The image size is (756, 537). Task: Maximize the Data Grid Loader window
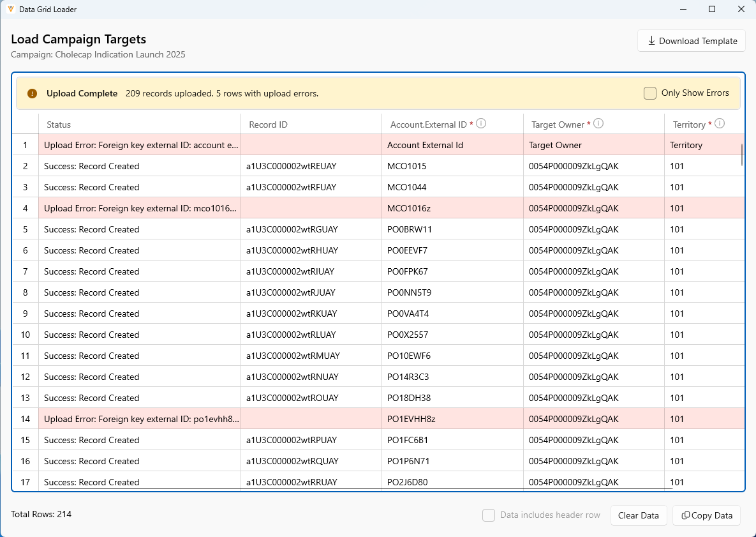pos(712,10)
